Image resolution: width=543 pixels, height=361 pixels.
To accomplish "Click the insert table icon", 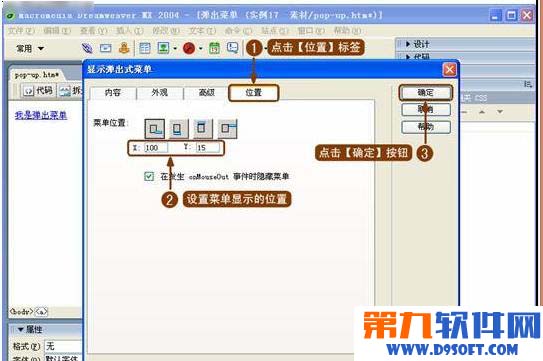I will point(144,48).
